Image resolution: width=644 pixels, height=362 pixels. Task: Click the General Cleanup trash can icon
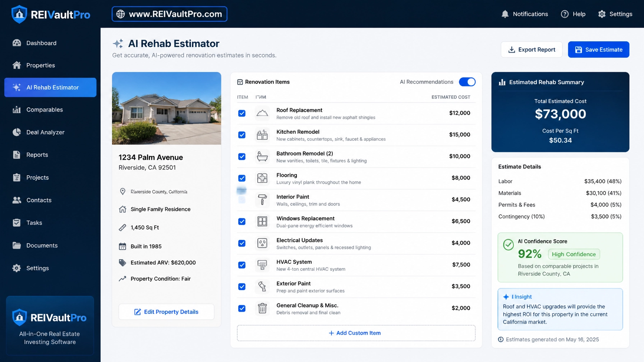262,308
